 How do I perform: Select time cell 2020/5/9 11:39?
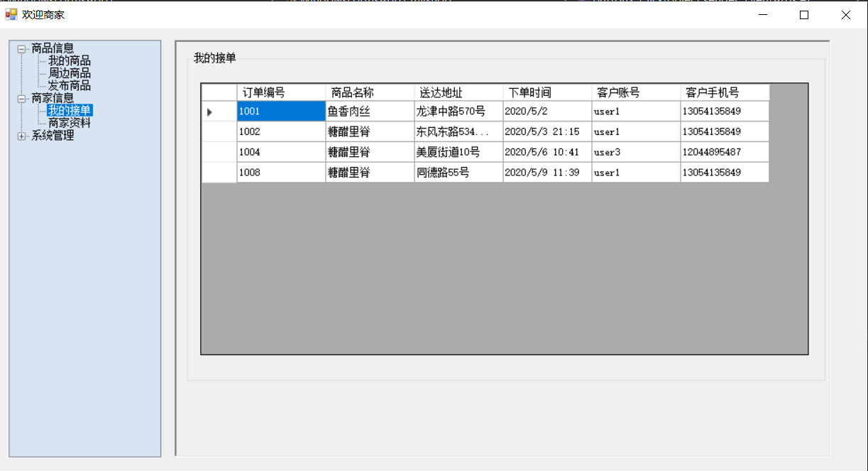pos(547,173)
